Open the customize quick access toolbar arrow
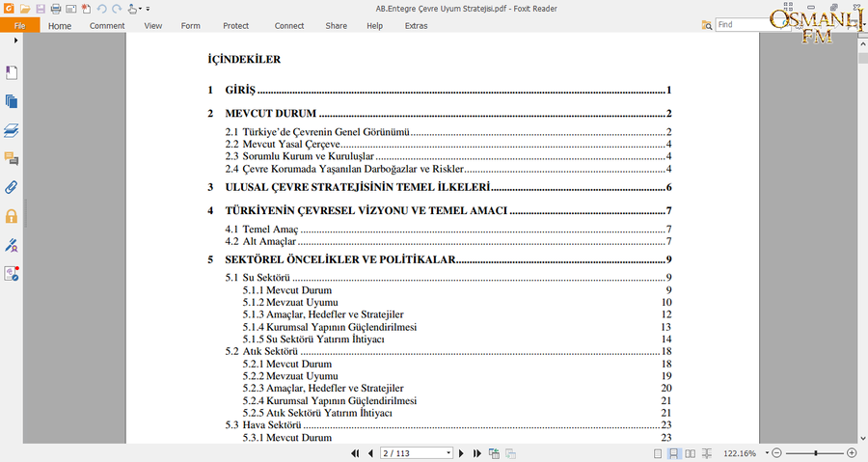The width and height of the screenshot is (868, 462). [x=148, y=9]
